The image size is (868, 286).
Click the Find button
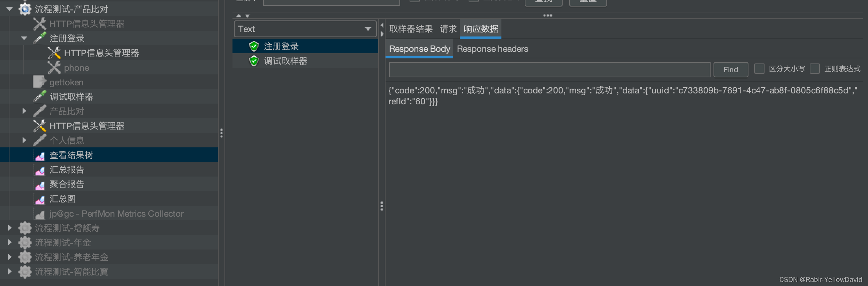[731, 69]
